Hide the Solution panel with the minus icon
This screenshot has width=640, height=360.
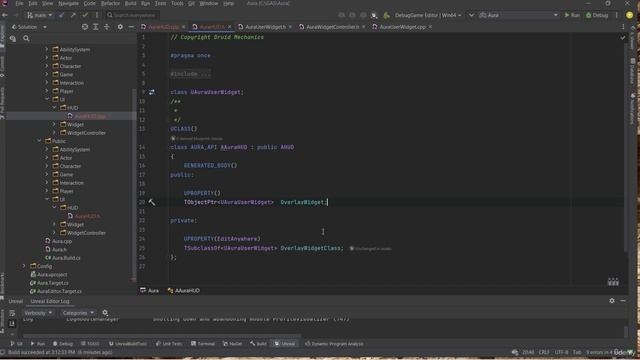131,27
